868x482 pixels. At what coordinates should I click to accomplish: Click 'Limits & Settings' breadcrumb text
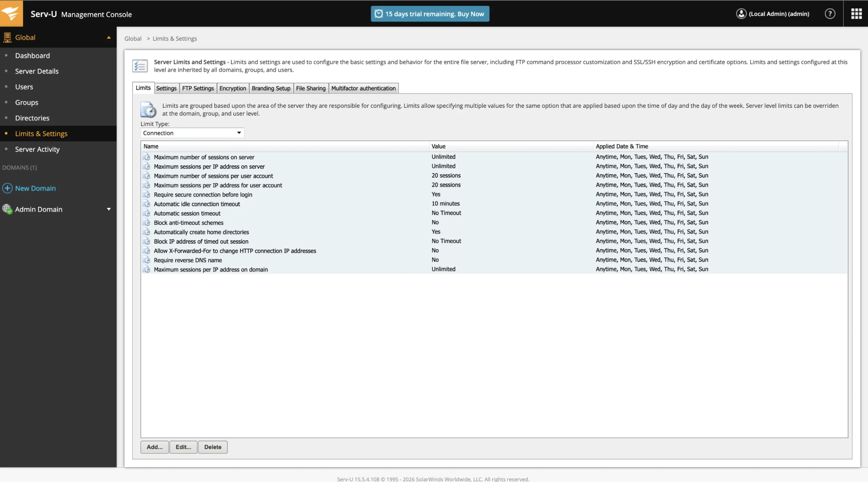[x=175, y=38]
